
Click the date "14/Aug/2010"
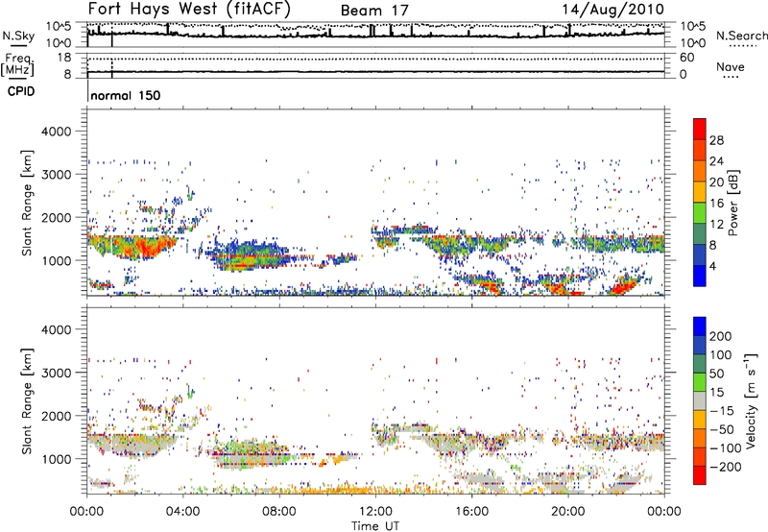click(x=612, y=10)
